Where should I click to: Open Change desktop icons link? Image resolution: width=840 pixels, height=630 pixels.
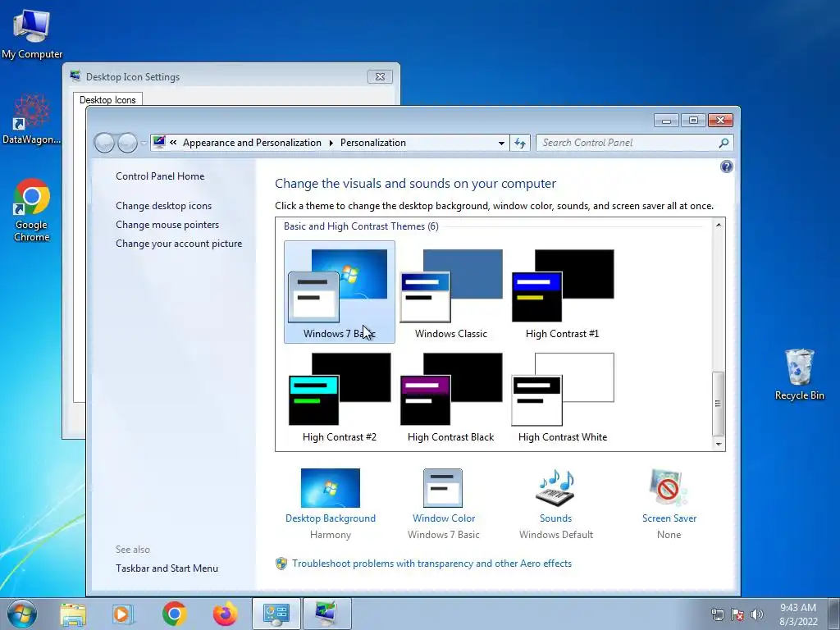point(163,206)
